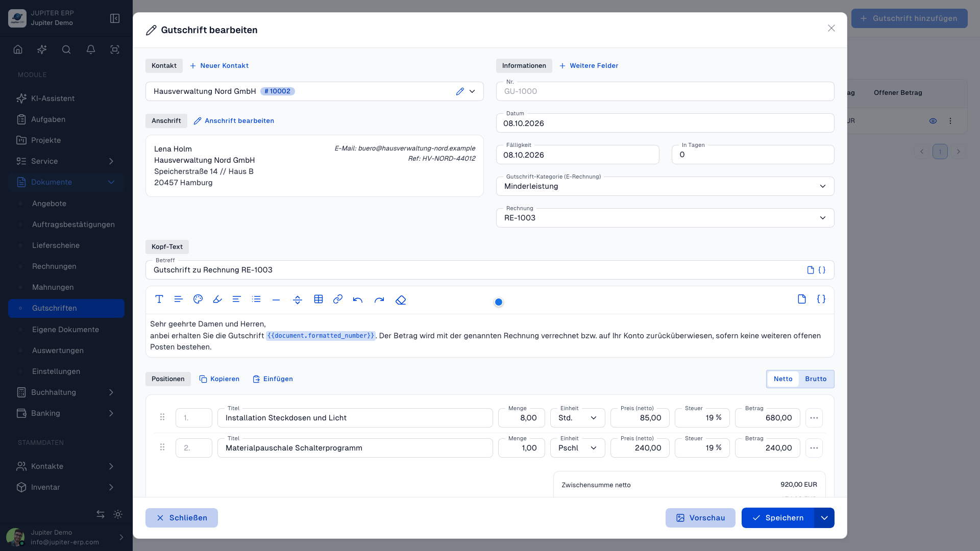Open the KI-Assistent module
The image size is (980, 551).
coord(66,98)
